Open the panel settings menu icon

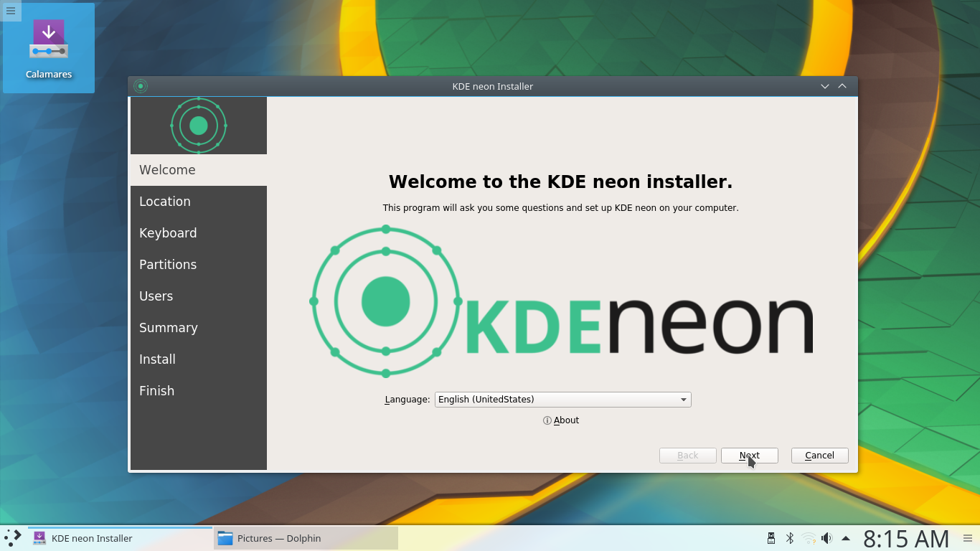(968, 538)
